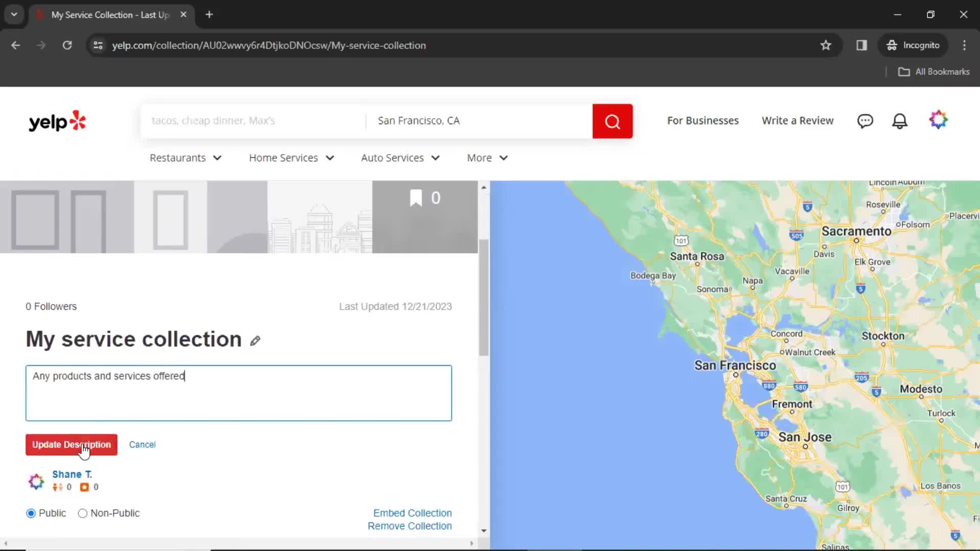Click Shane T. friends count icon
The image size is (980, 551).
tap(58, 487)
